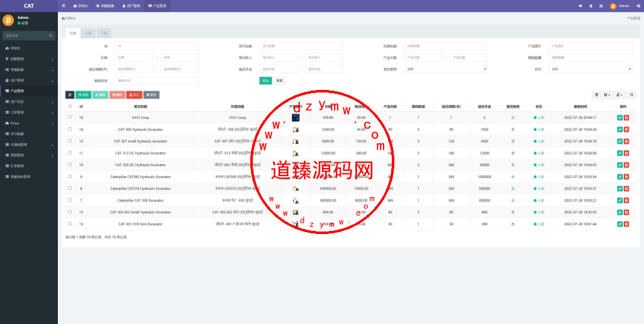
Task: Open the gears settings icon in the header
Action: pos(638,6)
